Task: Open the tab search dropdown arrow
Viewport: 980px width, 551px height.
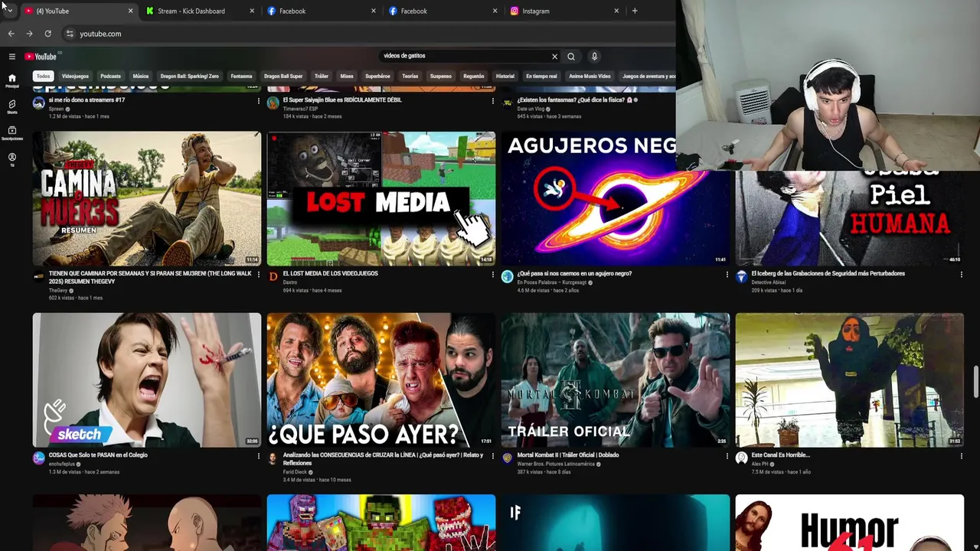Action: click(x=9, y=10)
